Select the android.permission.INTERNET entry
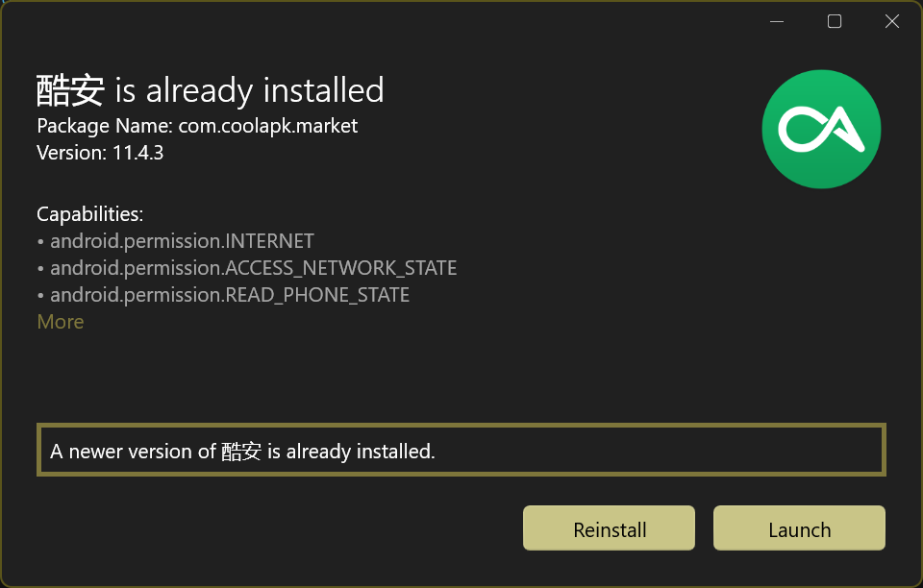This screenshot has height=588, width=923. 182,241
